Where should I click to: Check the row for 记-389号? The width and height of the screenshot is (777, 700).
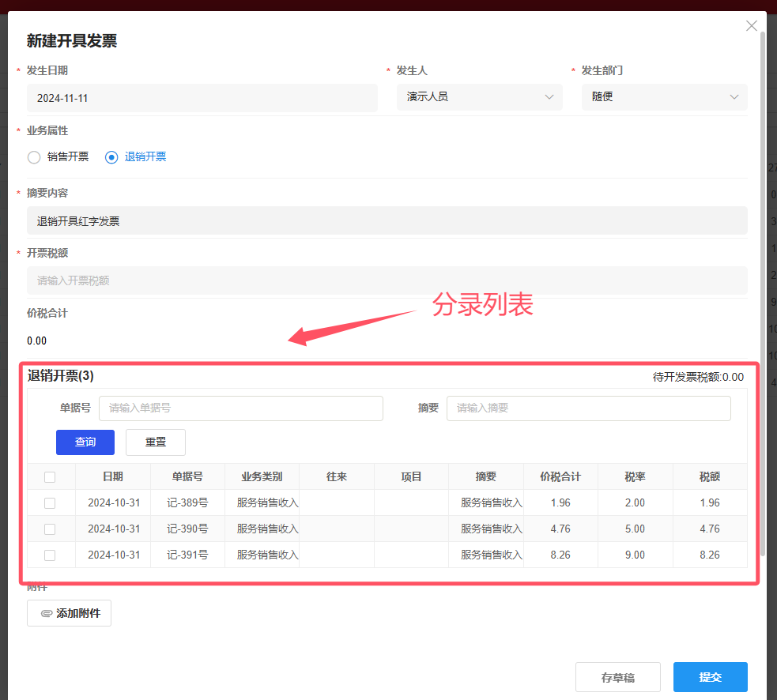tap(50, 503)
